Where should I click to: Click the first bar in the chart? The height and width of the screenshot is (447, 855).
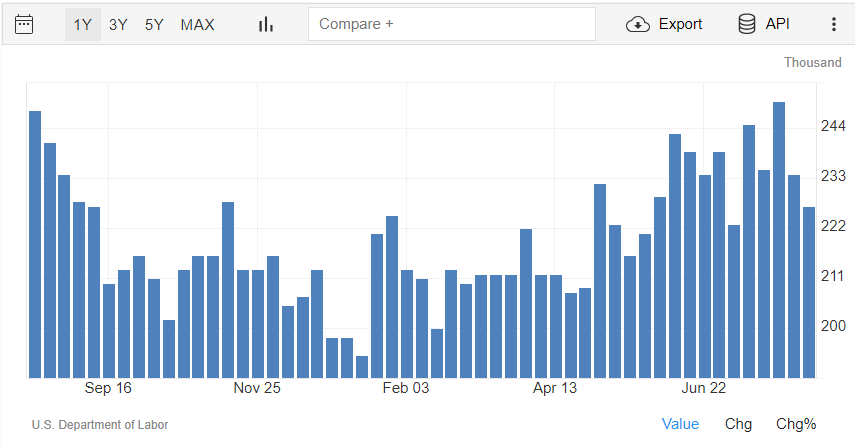[35, 245]
